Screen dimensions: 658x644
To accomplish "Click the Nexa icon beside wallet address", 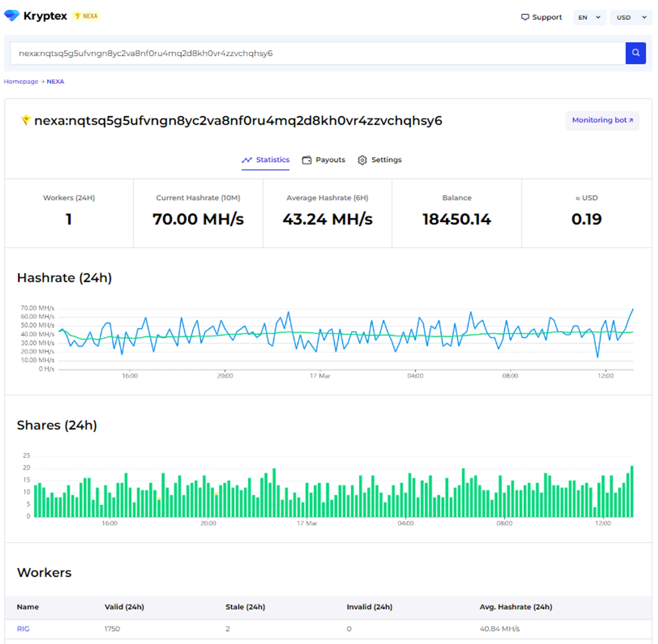I will [26, 120].
